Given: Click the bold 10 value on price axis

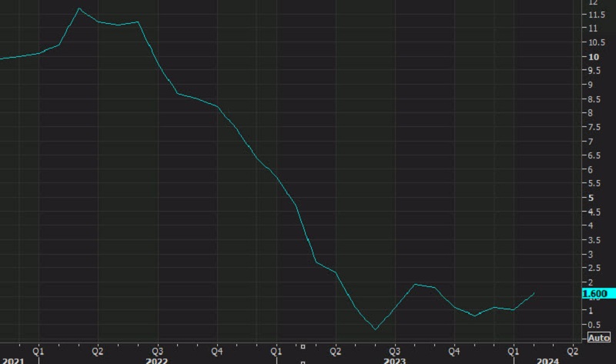Looking at the screenshot, I should 594,57.
